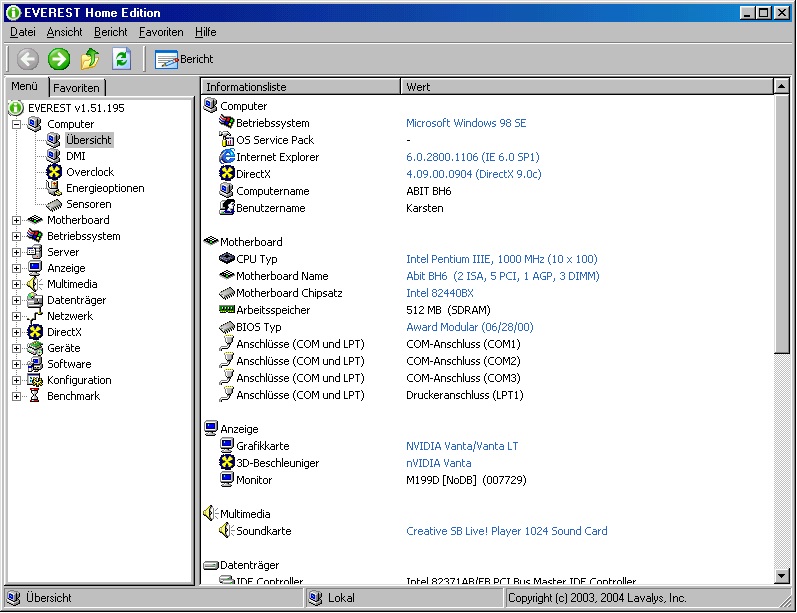Select the Sensoren chip icon
The image size is (797, 613).
coord(53,204)
